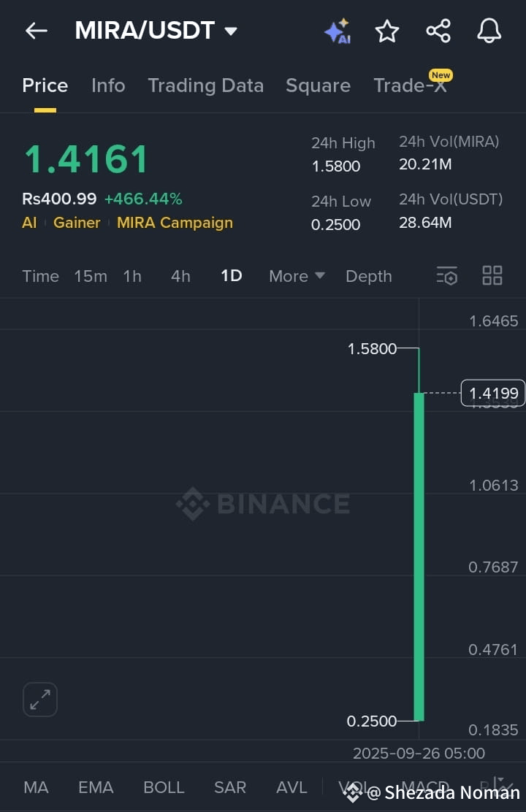Click the 1.0613 price axis label

click(493, 486)
